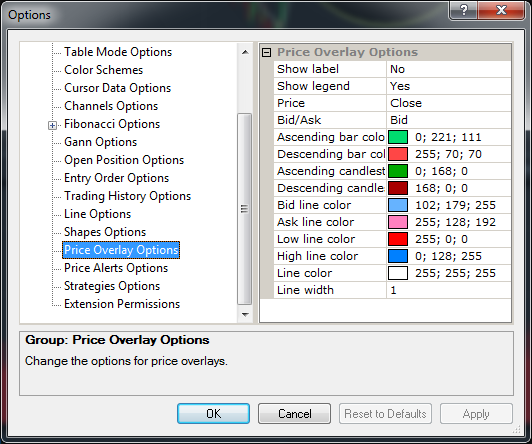Choose the Ask line color swatch

[x=398, y=222]
